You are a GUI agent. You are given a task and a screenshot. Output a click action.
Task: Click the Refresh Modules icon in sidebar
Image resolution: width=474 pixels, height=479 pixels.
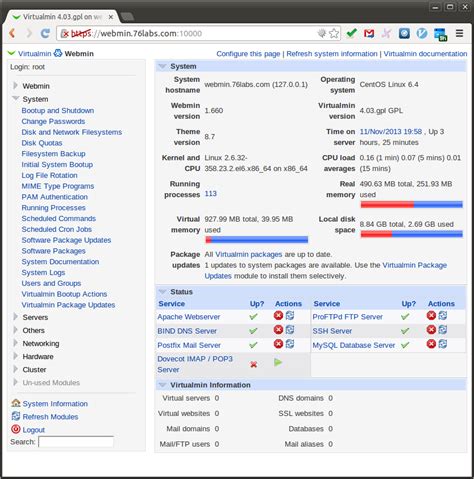(x=16, y=416)
